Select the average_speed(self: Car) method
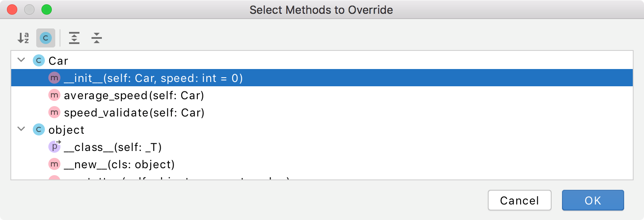 pyautogui.click(x=322, y=95)
